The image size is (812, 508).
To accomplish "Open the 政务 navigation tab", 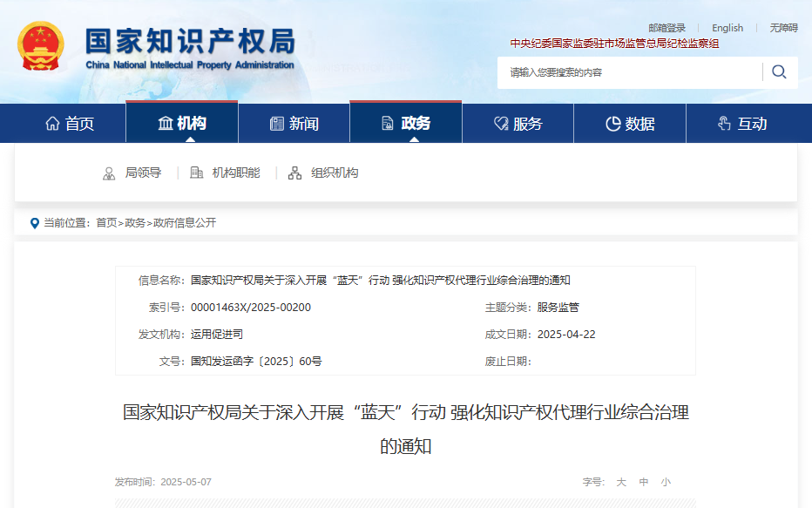I will pos(405,123).
